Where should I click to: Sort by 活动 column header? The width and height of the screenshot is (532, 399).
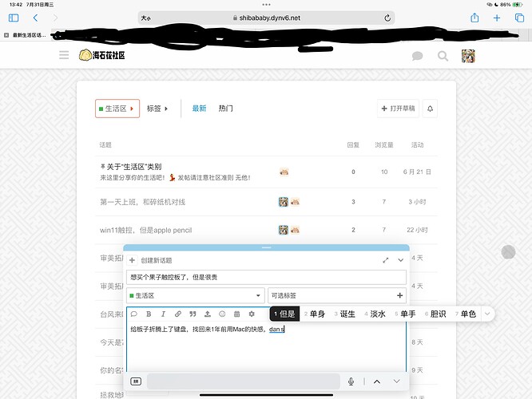point(417,145)
